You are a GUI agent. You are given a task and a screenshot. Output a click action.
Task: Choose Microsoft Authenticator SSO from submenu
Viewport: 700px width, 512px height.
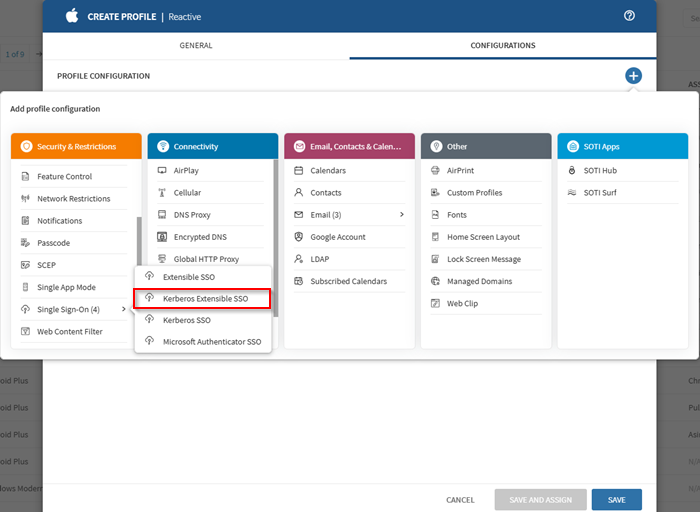(211, 342)
